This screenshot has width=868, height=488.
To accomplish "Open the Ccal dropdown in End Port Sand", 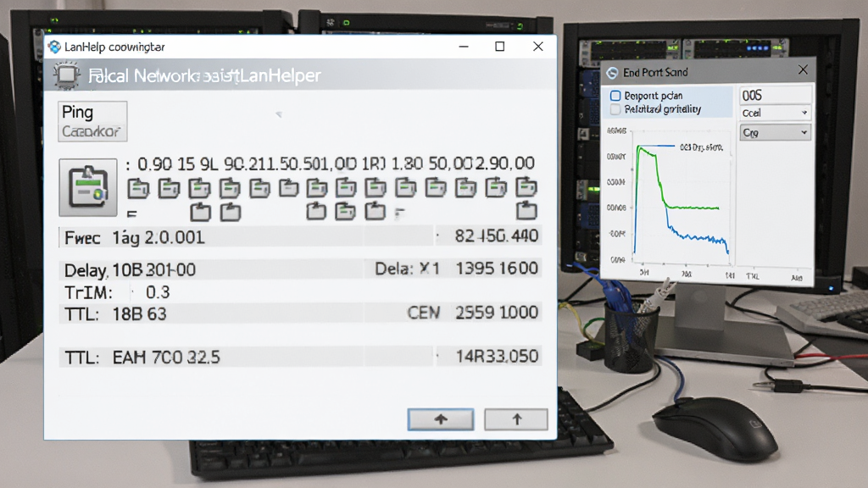I will (x=775, y=113).
